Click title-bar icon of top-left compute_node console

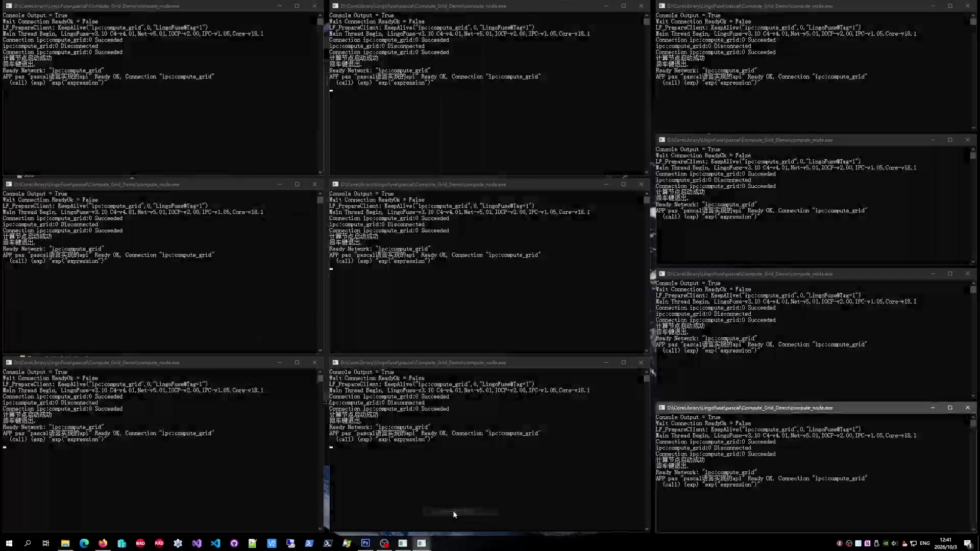pyautogui.click(x=9, y=6)
